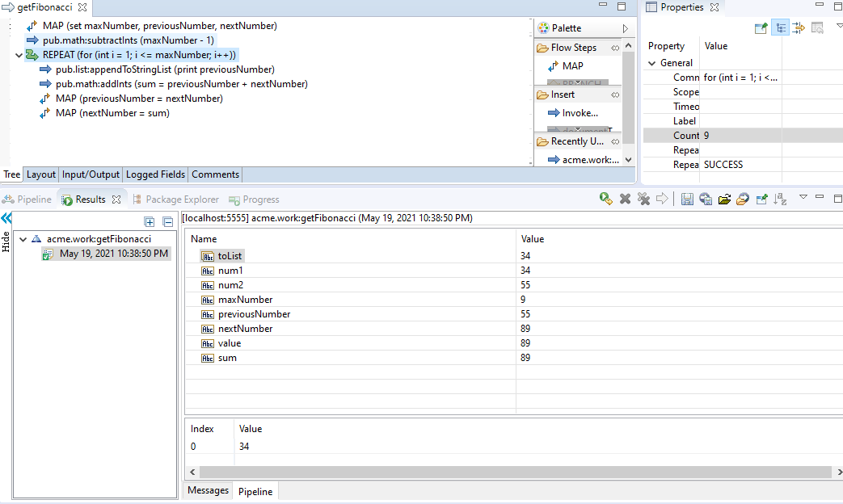Open the Progress tab

(x=255, y=199)
